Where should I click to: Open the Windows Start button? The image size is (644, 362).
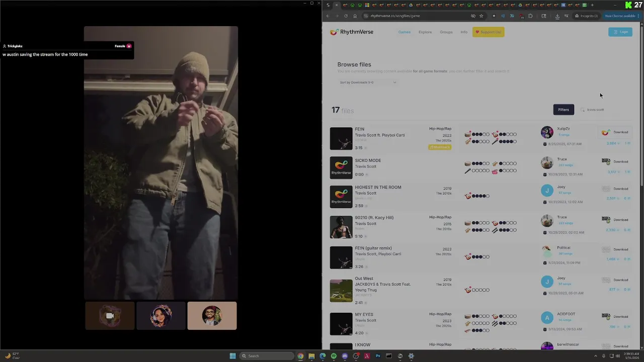[x=232, y=356]
